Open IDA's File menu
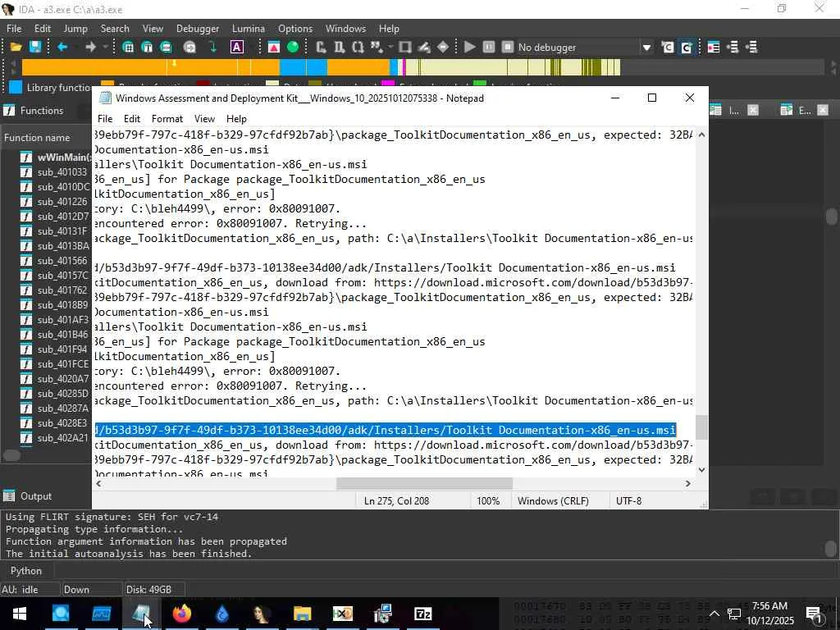The height and width of the screenshot is (630, 840). click(14, 29)
